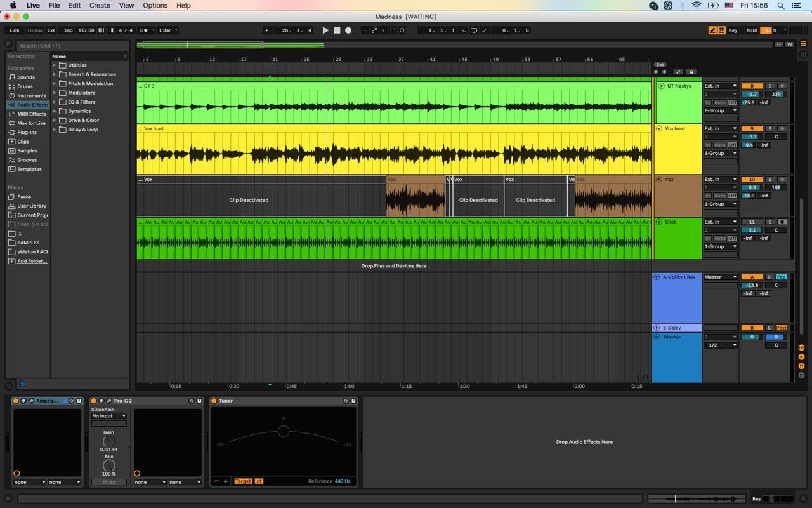Lock envelopes with the padlock icon

pos(691,72)
